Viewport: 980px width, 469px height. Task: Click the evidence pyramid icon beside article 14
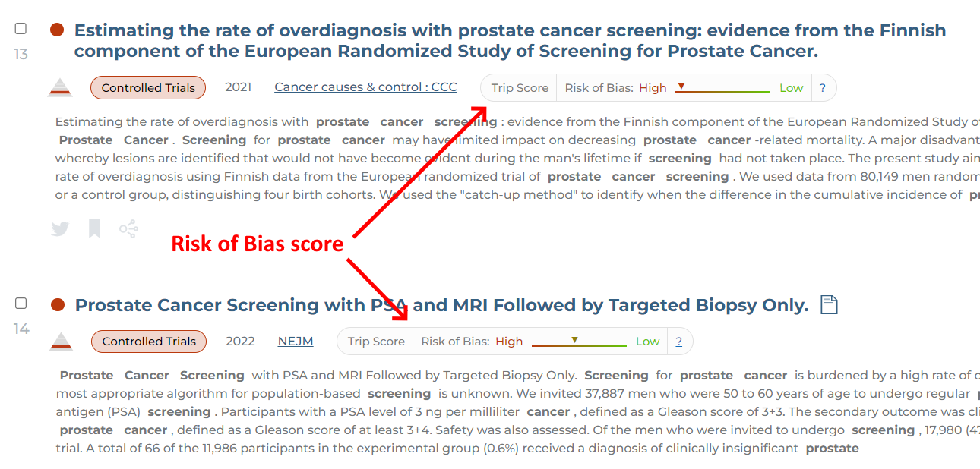click(x=61, y=342)
